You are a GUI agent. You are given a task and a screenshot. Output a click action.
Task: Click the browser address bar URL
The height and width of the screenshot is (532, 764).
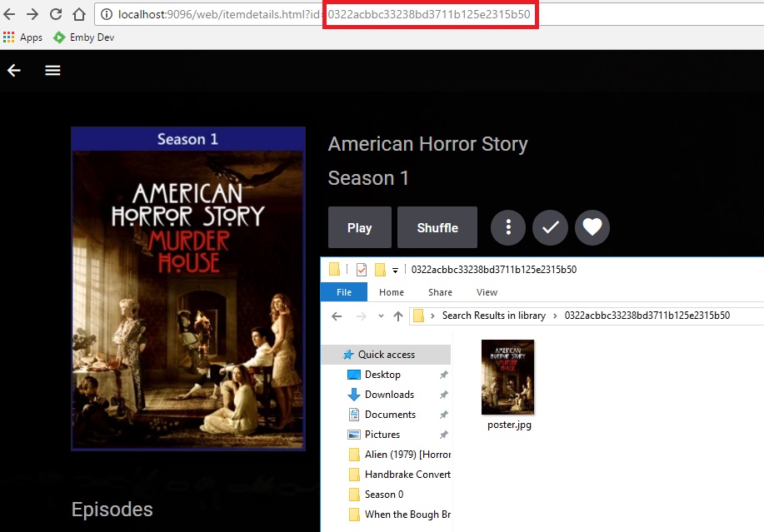click(x=324, y=14)
